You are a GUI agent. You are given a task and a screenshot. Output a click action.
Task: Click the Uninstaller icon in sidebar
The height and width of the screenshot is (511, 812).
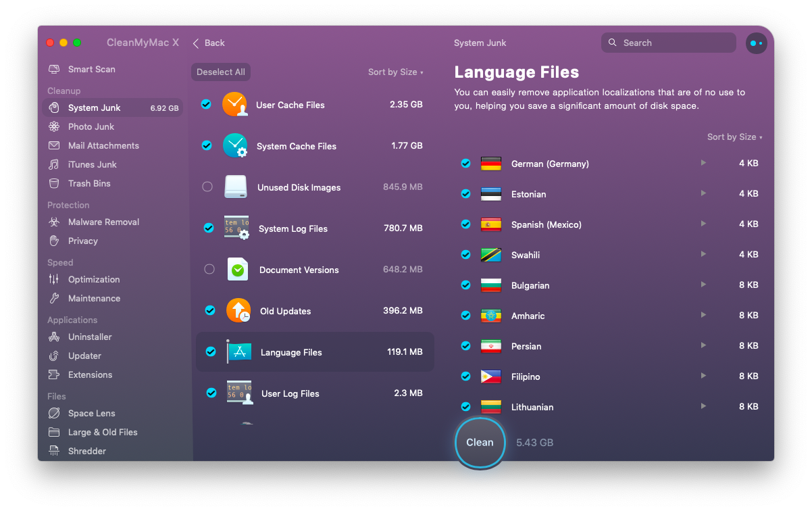[x=54, y=337]
